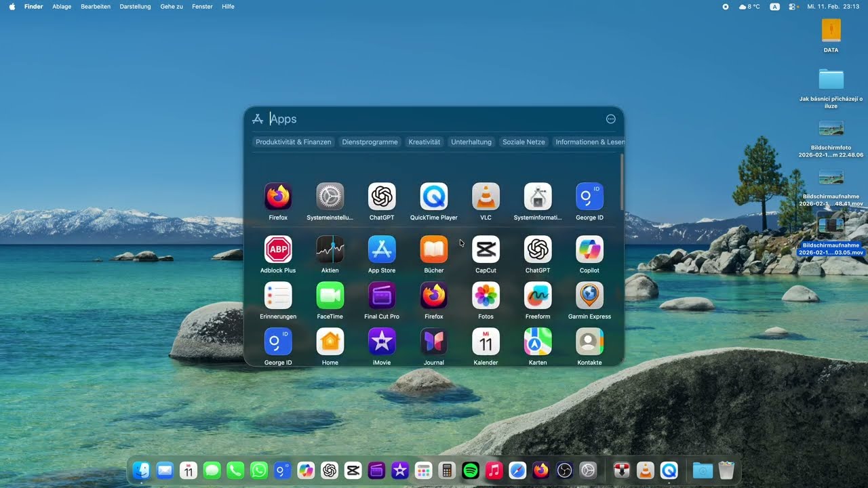
Task: Launch Garmin Express
Action: click(x=589, y=296)
